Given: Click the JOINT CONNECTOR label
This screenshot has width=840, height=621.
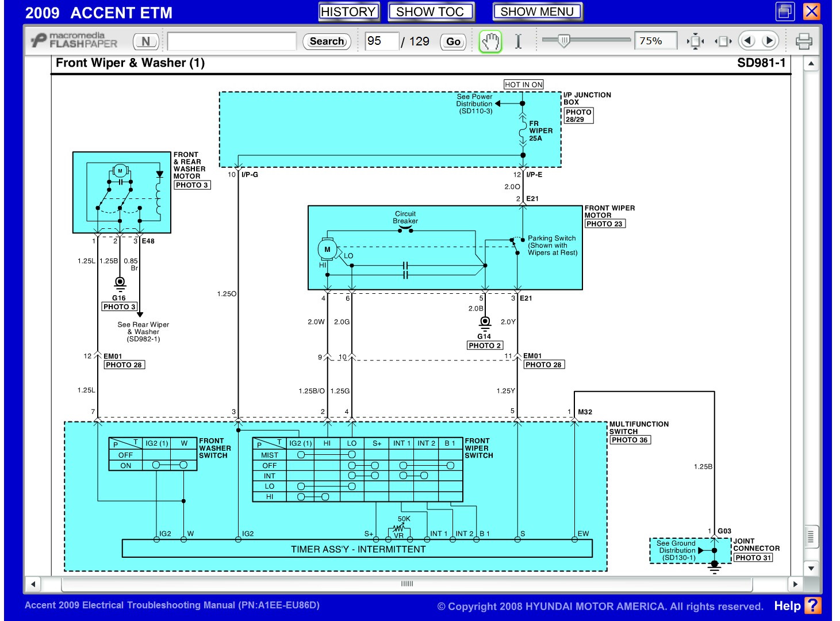Looking at the screenshot, I should pos(756,545).
